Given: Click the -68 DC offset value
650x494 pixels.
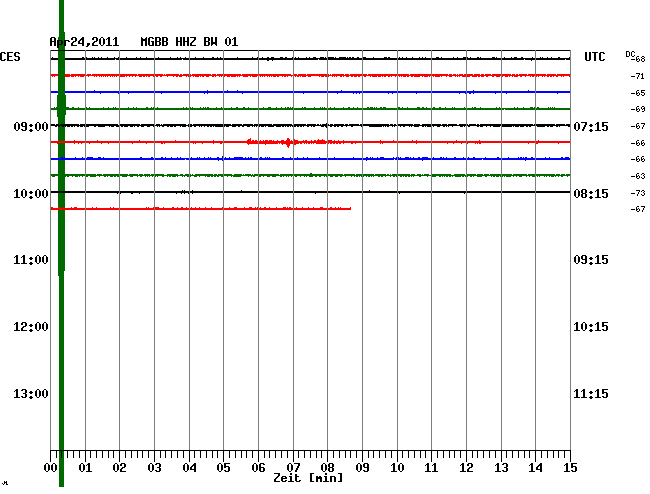Looking at the screenshot, I should click(x=639, y=59).
